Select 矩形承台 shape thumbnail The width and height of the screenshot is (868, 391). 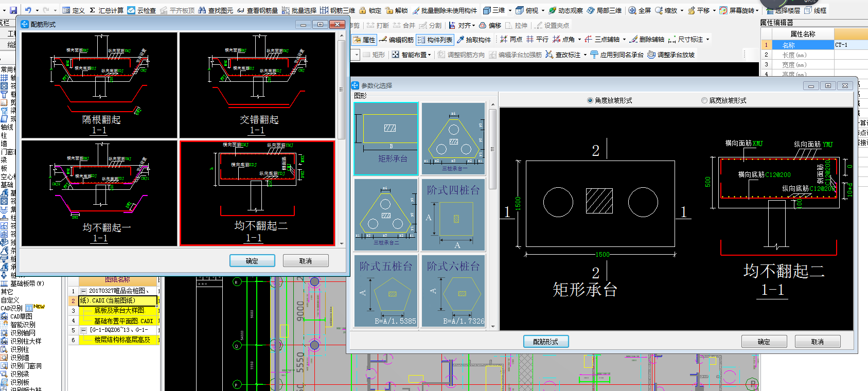386,139
